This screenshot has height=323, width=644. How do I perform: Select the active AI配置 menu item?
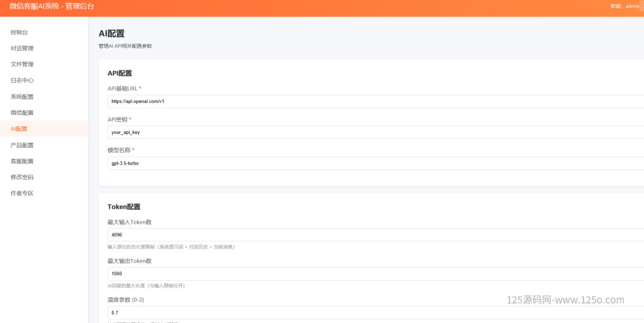coord(19,129)
